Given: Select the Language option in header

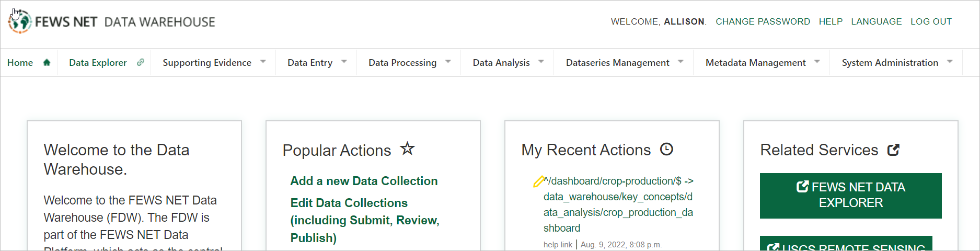Looking at the screenshot, I should pos(876,21).
